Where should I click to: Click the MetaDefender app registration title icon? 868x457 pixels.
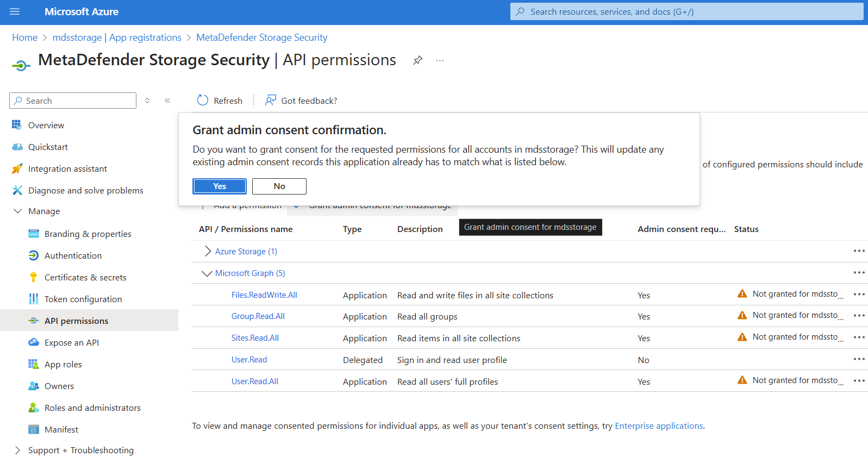coord(21,66)
